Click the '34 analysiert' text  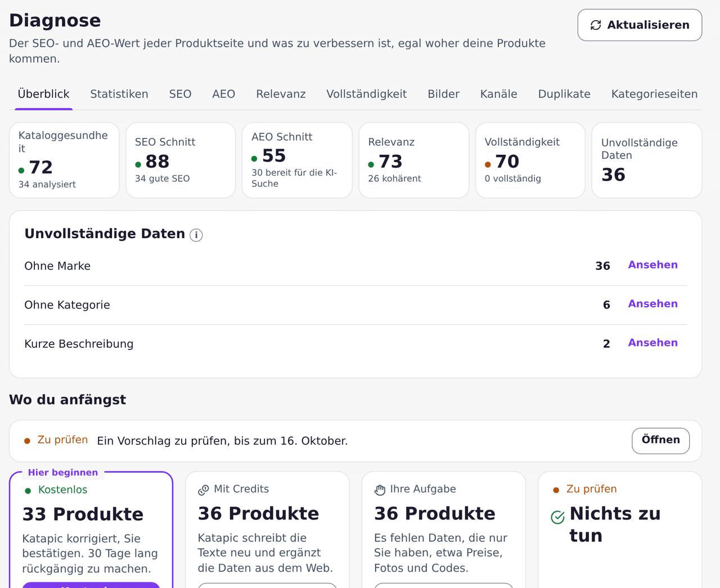(47, 185)
